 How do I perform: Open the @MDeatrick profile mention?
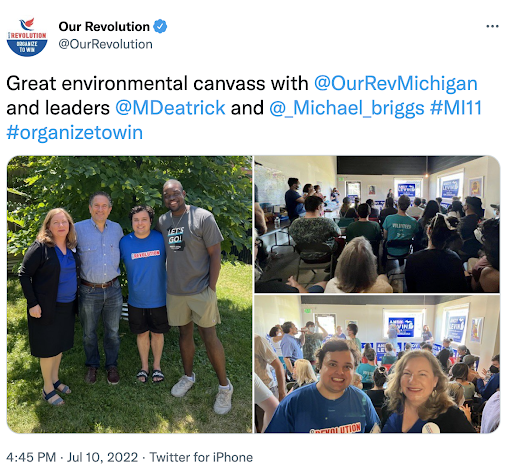(x=170, y=108)
